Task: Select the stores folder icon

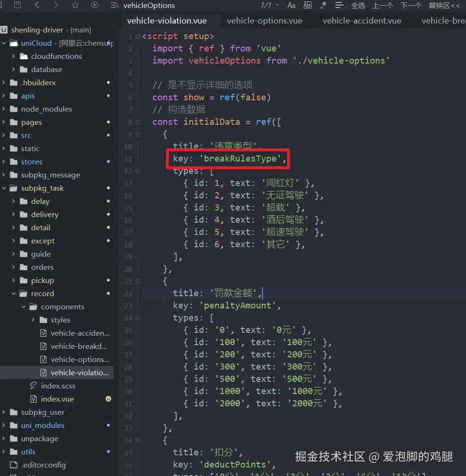Action: click(13, 162)
